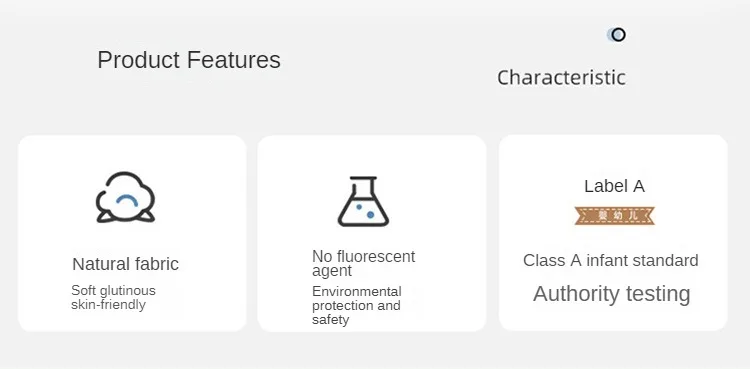Select the Natural fabric title
Viewport: 750px width, 369px height.
125,264
